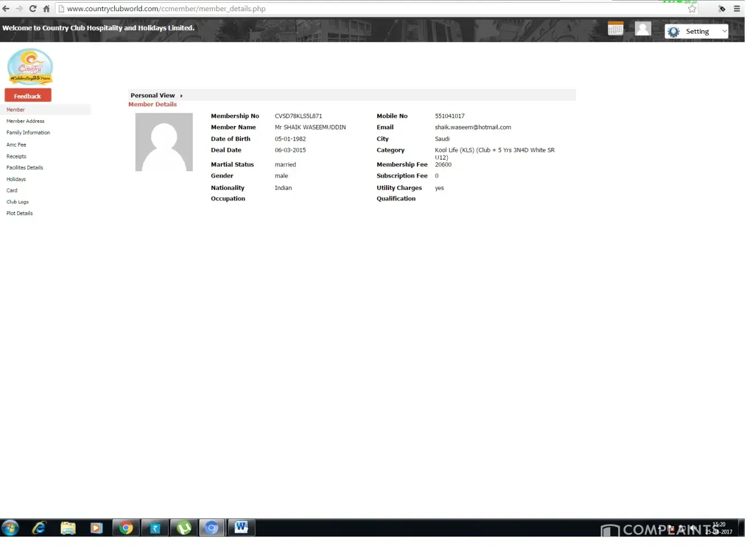Open Facilites Details in the sidebar
Screen dimensions: 747x560
click(25, 167)
